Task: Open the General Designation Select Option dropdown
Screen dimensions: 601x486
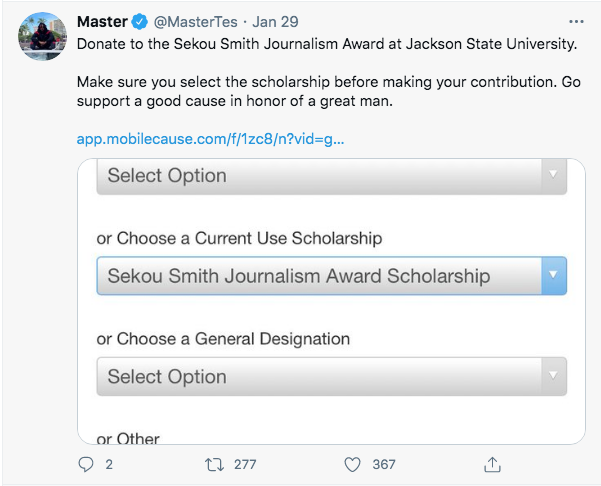Action: (x=318, y=377)
